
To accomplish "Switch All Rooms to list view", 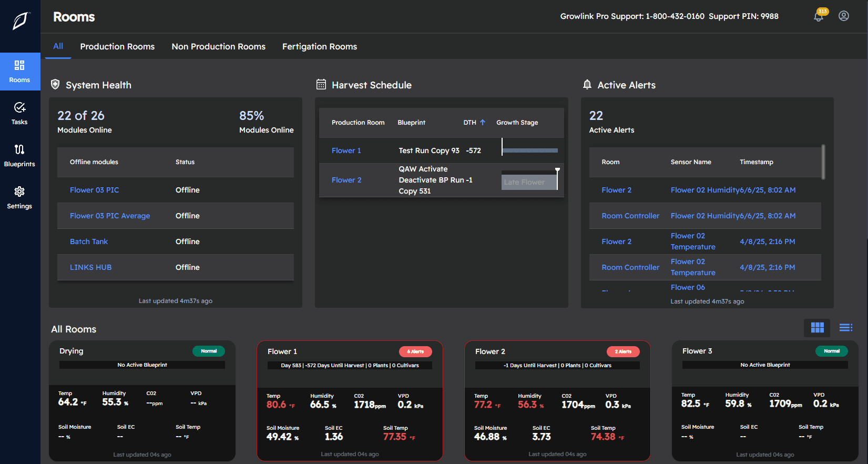I will point(846,328).
